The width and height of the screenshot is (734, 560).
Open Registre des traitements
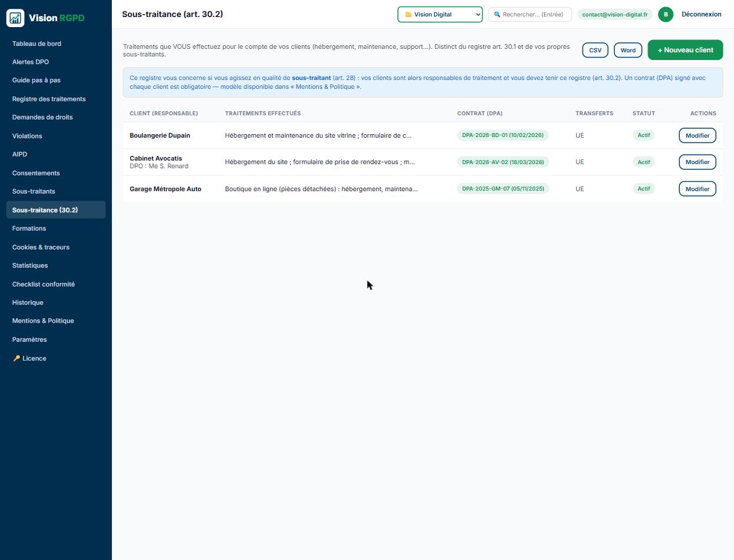[56, 99]
